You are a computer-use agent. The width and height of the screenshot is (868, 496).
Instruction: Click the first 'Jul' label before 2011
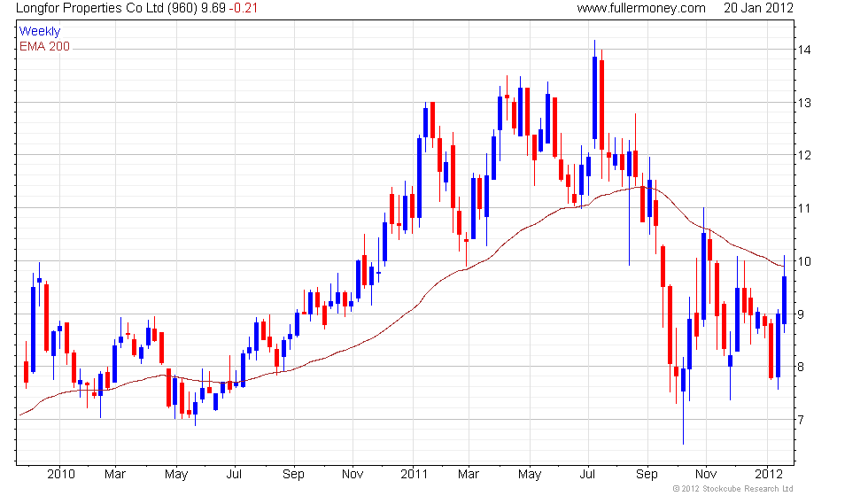point(234,475)
